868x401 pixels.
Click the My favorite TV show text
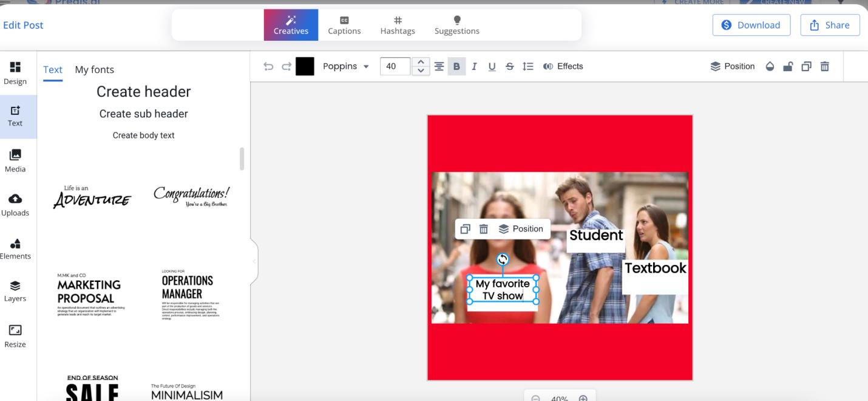point(503,290)
